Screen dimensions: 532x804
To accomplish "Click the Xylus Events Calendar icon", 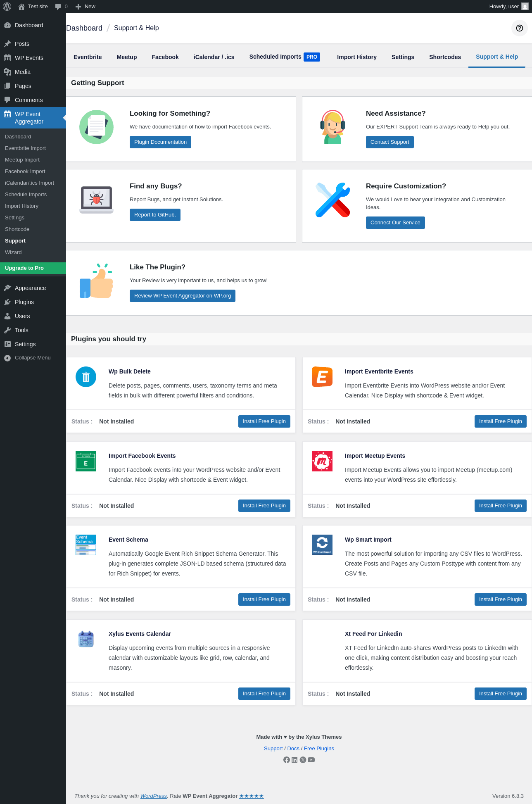I will click(86, 639).
